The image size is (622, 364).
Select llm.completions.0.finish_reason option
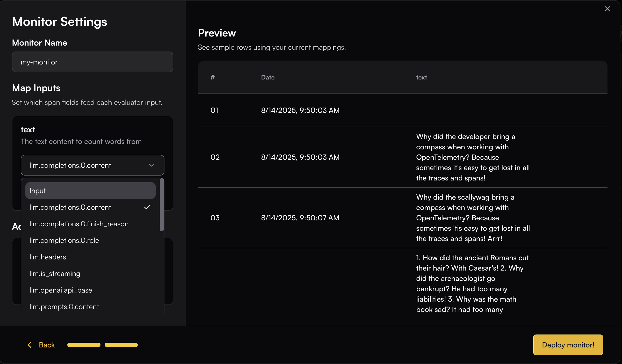(79, 224)
